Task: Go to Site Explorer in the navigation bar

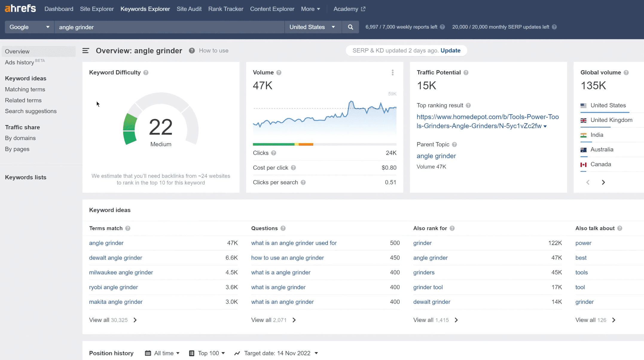Action: point(97,9)
